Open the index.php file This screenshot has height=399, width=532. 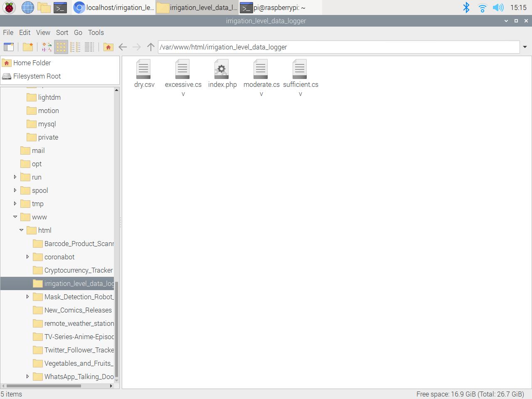click(x=222, y=69)
